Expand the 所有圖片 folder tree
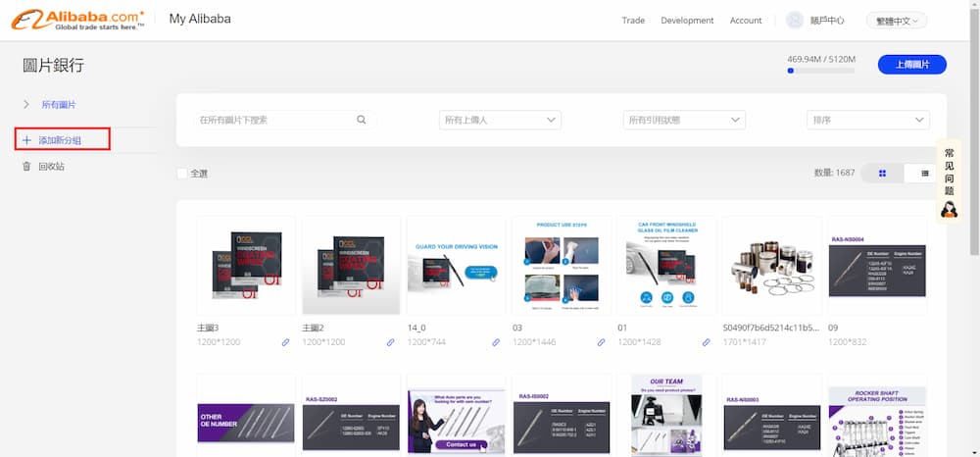The image size is (980, 457). (26, 104)
